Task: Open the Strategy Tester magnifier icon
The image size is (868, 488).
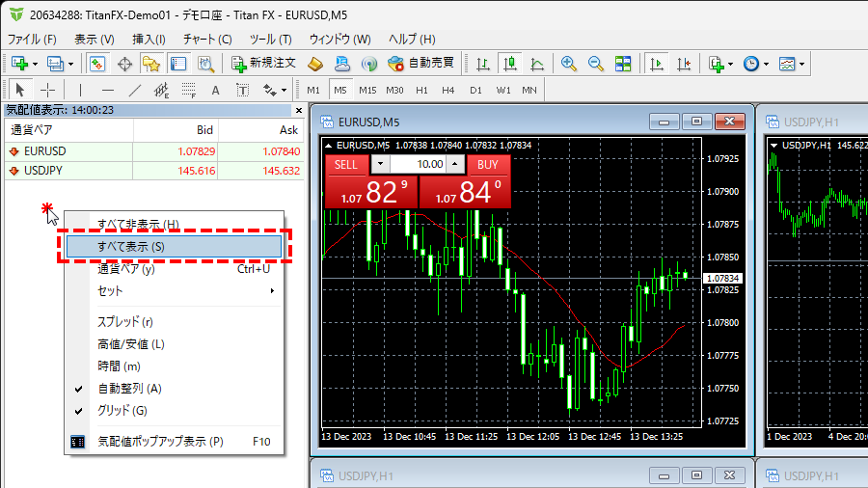Action: [206, 64]
